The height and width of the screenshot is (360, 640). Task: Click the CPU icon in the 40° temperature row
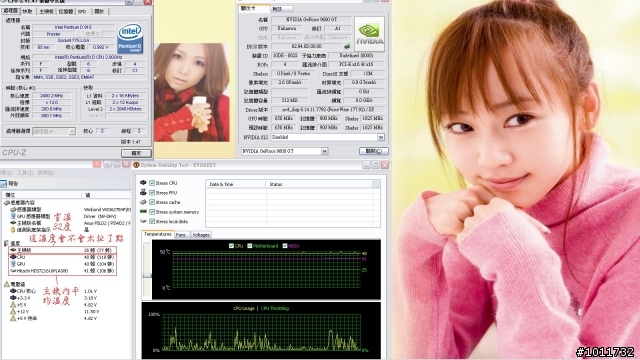click(13, 257)
